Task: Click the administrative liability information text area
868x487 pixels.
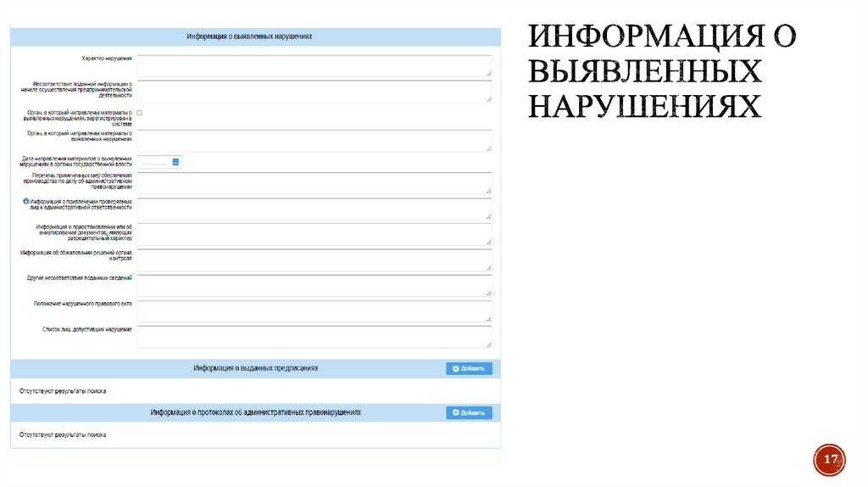Action: coord(314,209)
